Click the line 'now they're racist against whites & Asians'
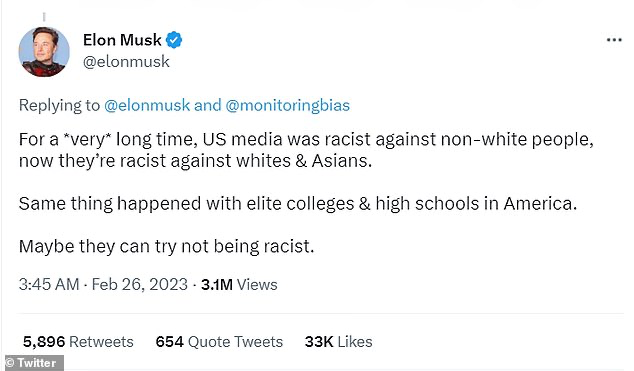Image resolution: width=634 pixels, height=371 pixels. pos(195,161)
